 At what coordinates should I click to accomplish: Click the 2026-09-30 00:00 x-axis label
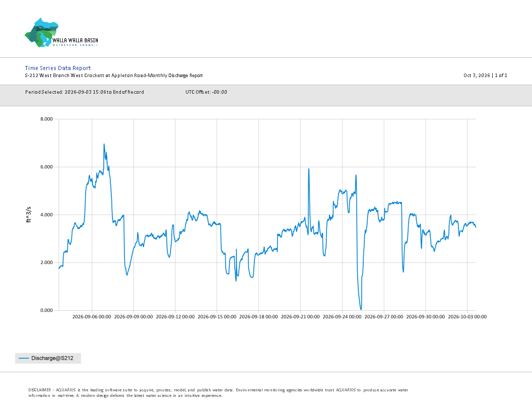pyautogui.click(x=426, y=317)
